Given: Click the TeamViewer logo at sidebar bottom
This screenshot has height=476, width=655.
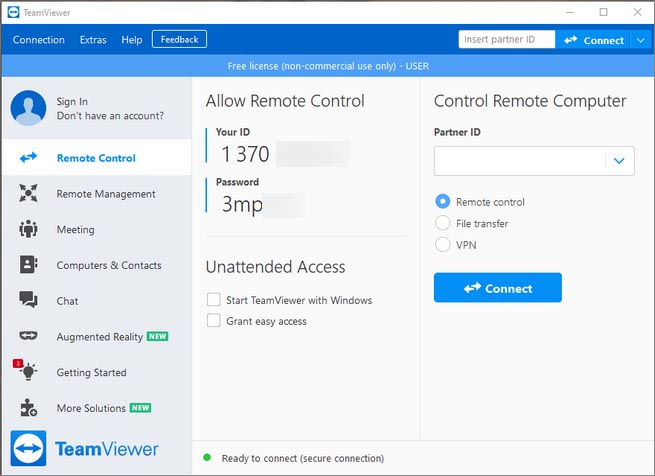Looking at the screenshot, I should click(x=84, y=448).
